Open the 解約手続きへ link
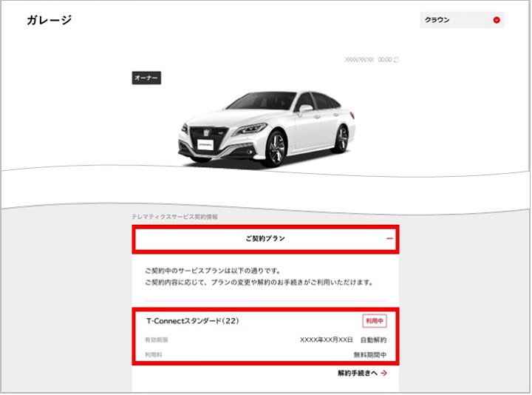The image size is (532, 395). point(362,374)
